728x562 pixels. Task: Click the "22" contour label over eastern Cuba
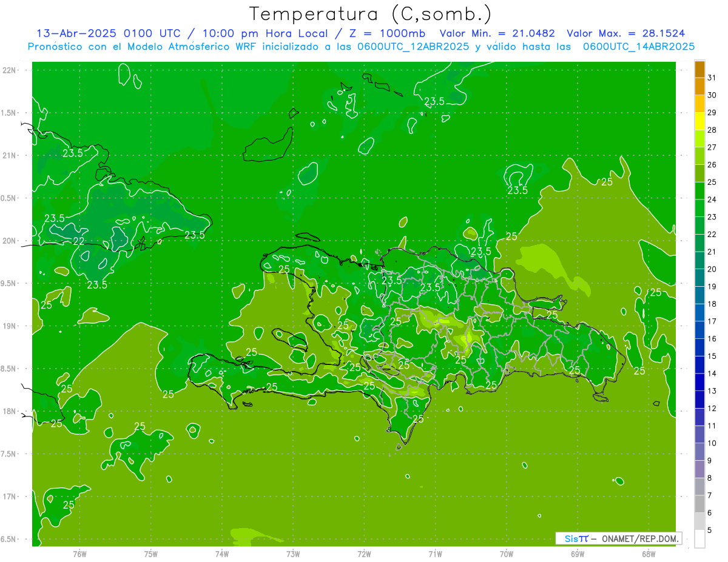pos(79,241)
